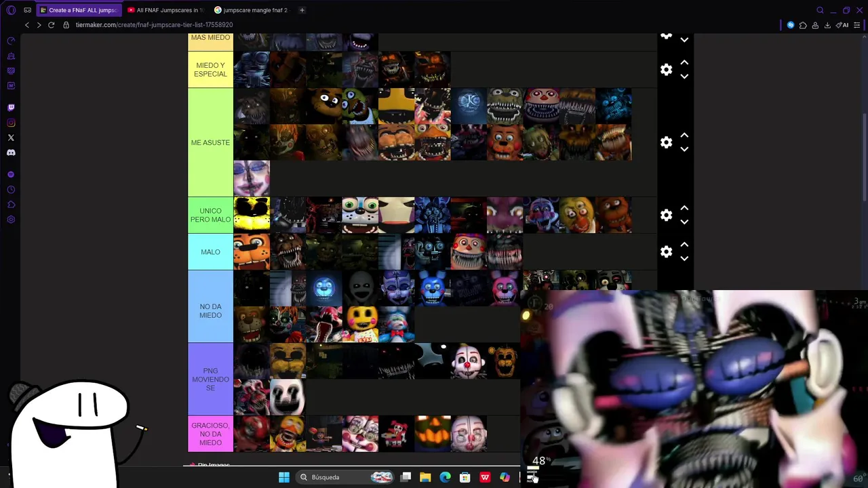The image size is (868, 488).
Task: Reload the tiermaker page
Action: (51, 25)
